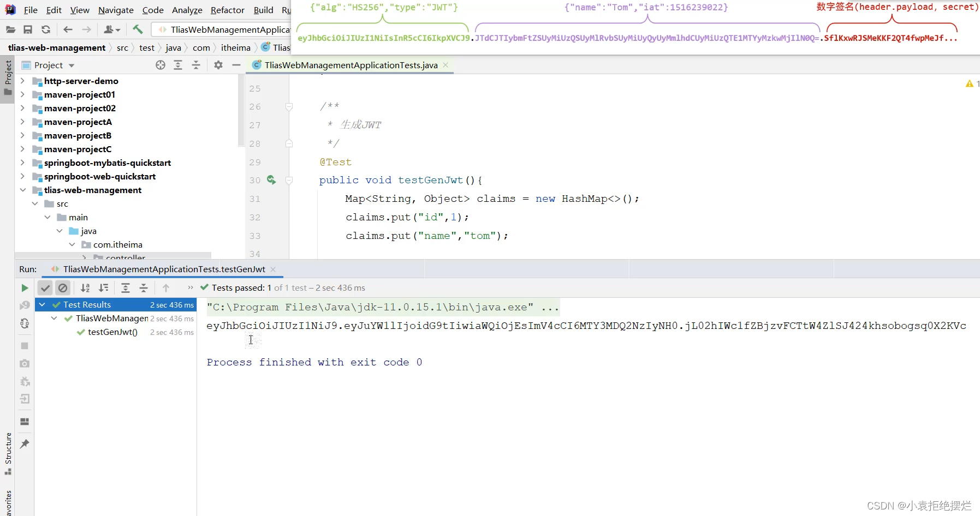Screen dimensions: 980x516
Task: Click Expand All in test results toolbar
Action: [126, 288]
